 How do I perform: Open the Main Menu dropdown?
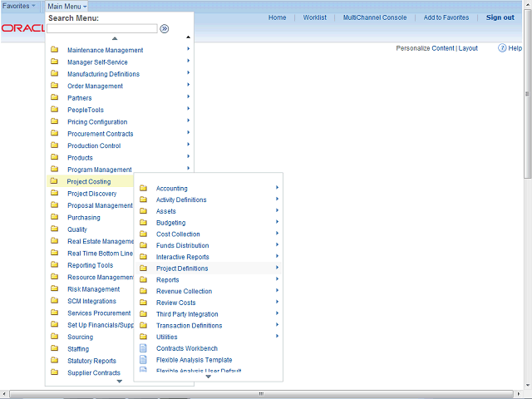coord(66,6)
